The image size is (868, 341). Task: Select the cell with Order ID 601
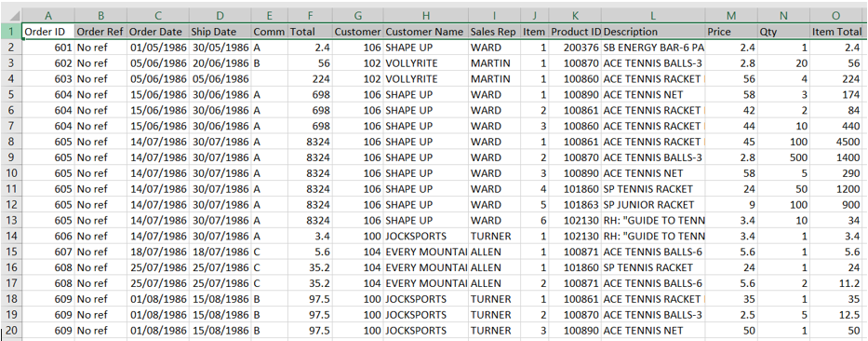tap(48, 48)
